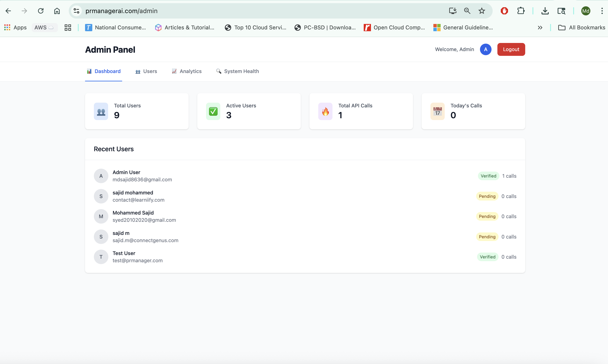
Task: Switch to the System Health tab
Action: point(237,71)
